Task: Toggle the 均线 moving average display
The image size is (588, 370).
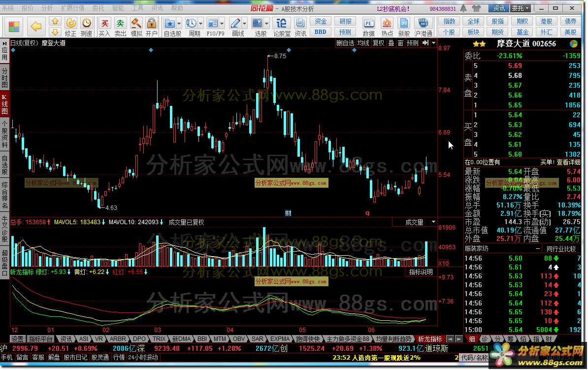Action: pos(363,43)
